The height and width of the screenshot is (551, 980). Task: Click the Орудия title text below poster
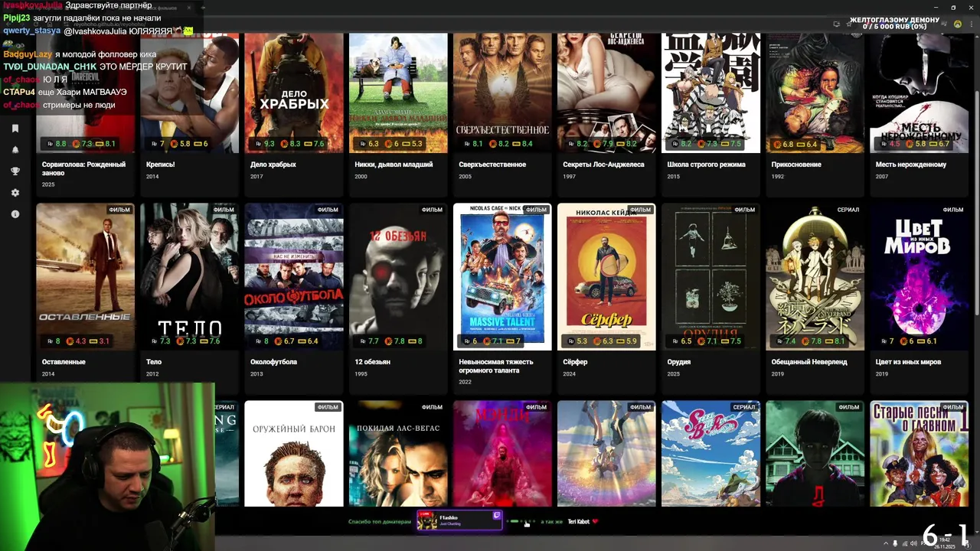tap(678, 362)
